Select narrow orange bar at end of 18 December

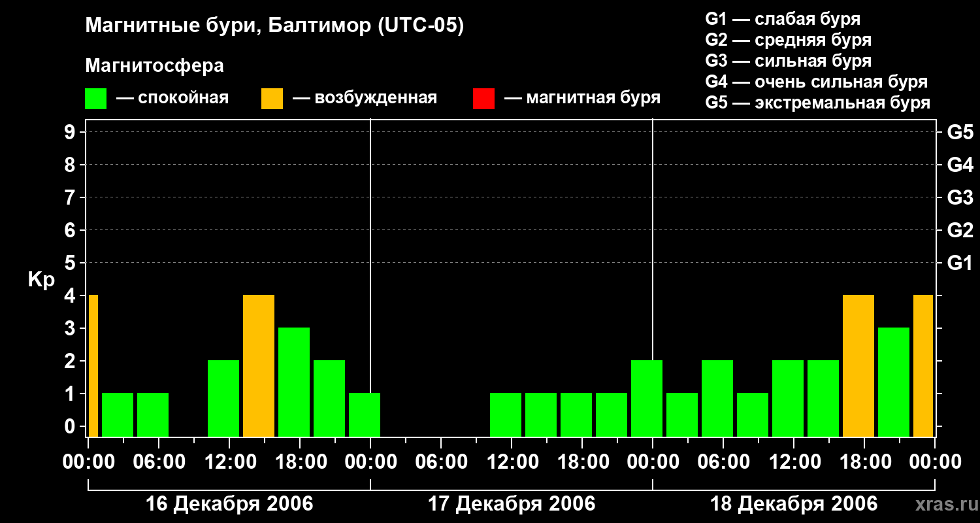923,365
